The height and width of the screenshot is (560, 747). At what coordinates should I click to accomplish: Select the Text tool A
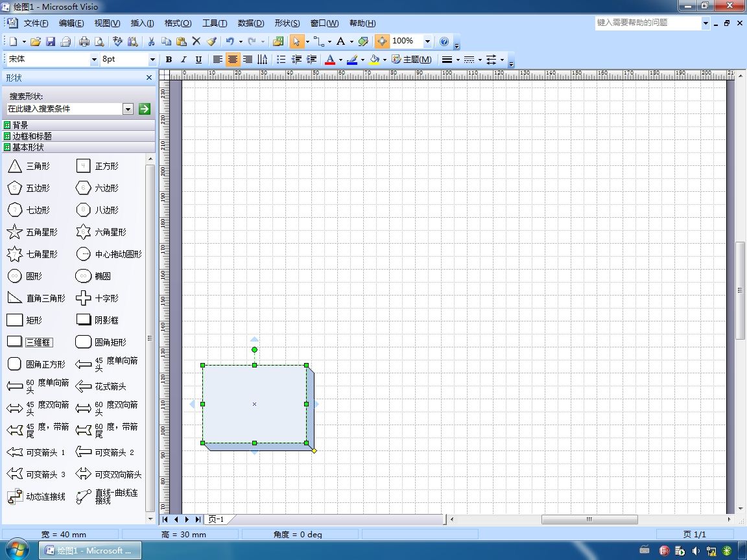(340, 41)
